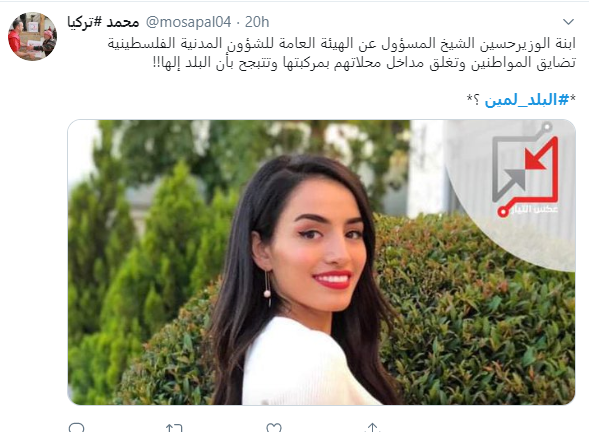Click the grey arrow in the logo
The width and height of the screenshot is (589, 432).
click(515, 180)
